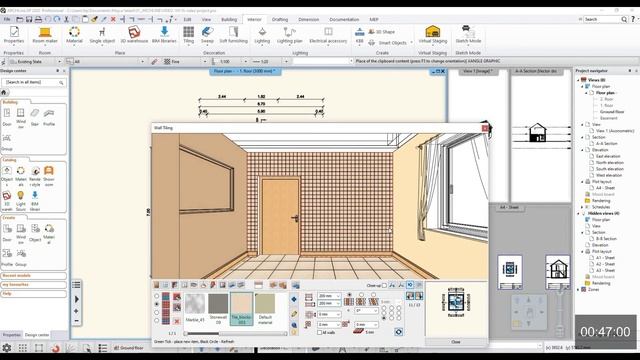This screenshot has height=360, width=640.
Task: Select the Default material swatch
Action: pos(265,308)
